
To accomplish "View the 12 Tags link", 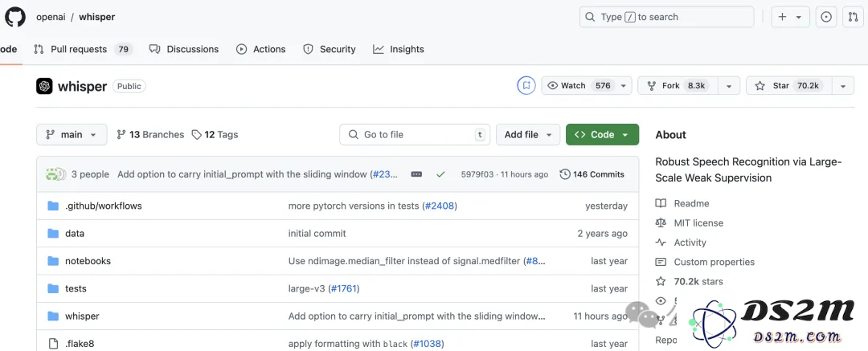I will click(215, 134).
